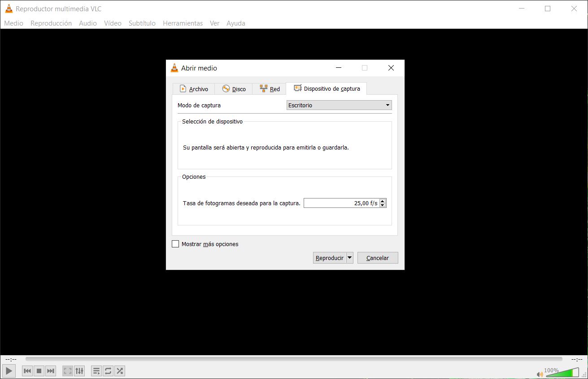This screenshot has height=379, width=588.
Task: Show the playlist icon
Action: click(96, 371)
